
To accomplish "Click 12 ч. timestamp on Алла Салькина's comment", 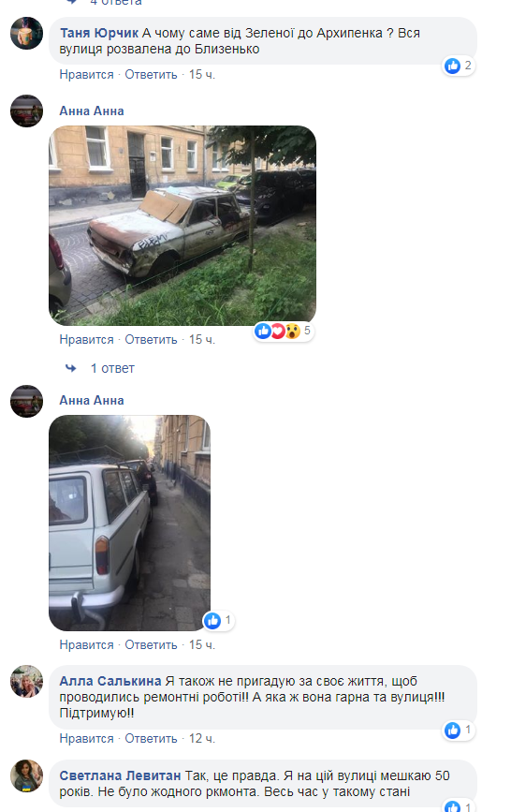I will tap(202, 739).
